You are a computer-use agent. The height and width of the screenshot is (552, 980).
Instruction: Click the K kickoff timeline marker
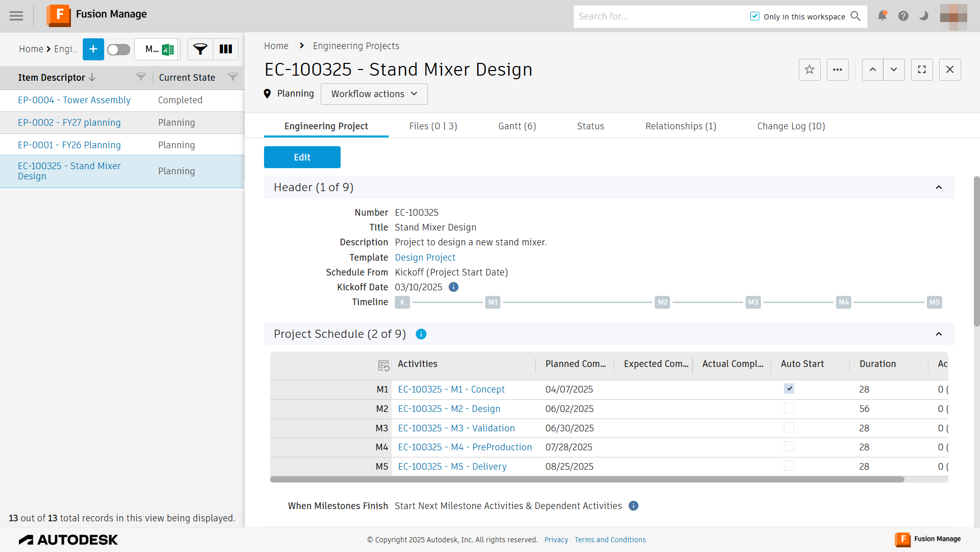pyautogui.click(x=402, y=302)
